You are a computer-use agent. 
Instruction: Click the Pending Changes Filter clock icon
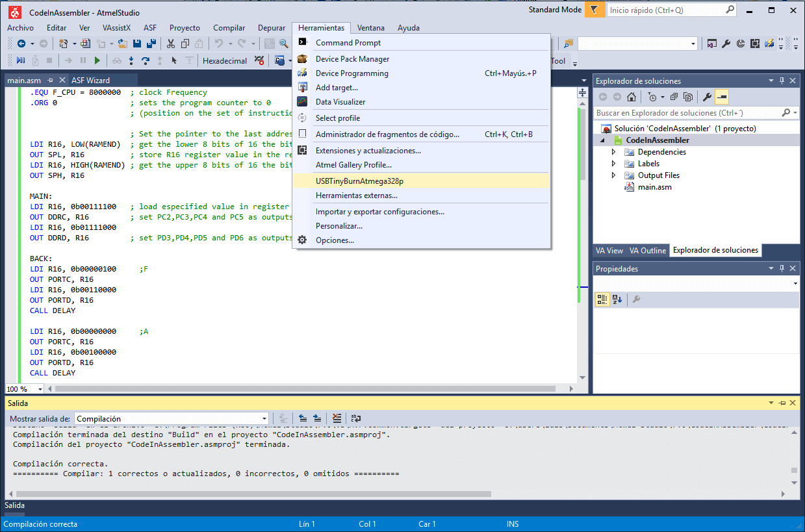[x=652, y=97]
